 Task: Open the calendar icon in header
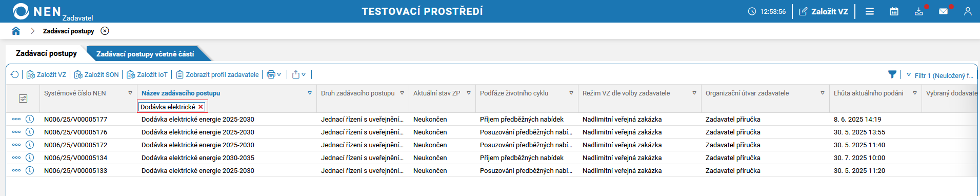pyautogui.click(x=894, y=11)
